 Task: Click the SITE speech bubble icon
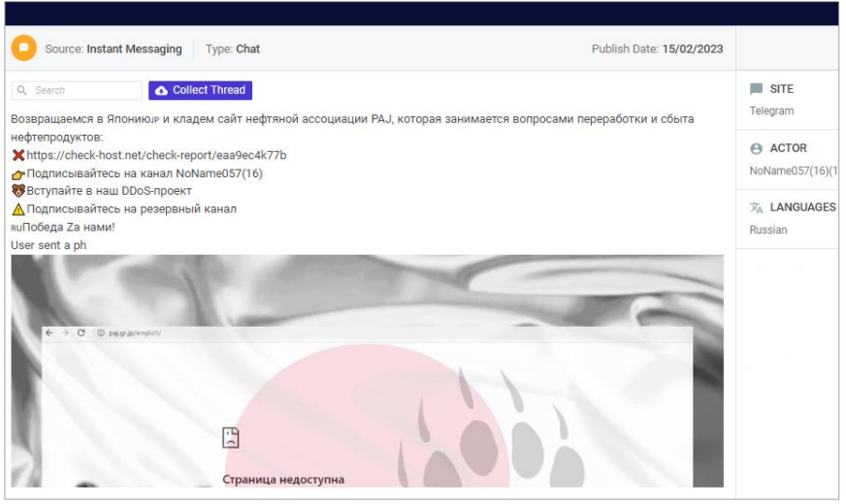click(x=757, y=89)
